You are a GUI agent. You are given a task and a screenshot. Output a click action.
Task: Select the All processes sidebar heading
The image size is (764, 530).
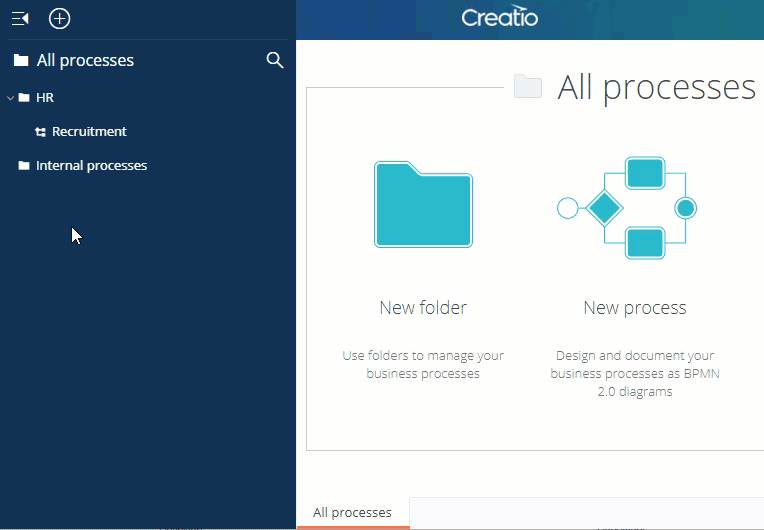[x=85, y=60]
